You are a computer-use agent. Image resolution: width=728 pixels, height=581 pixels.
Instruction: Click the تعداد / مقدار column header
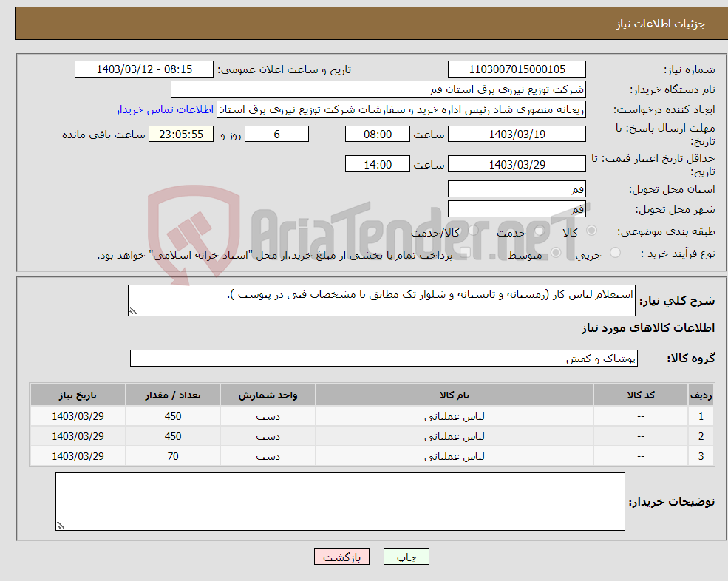click(173, 395)
